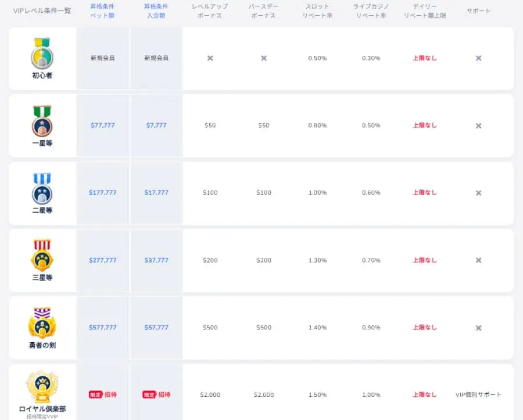This screenshot has width=523, height=420.
Task: Click the 勇者の剣 winged medal icon
Action: pyautogui.click(x=42, y=322)
